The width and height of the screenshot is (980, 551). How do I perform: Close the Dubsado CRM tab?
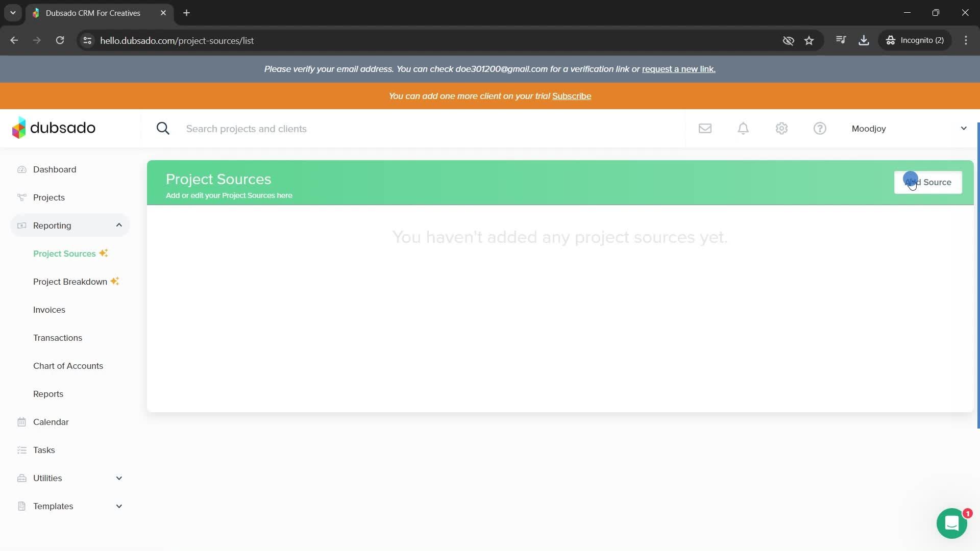coord(163,13)
